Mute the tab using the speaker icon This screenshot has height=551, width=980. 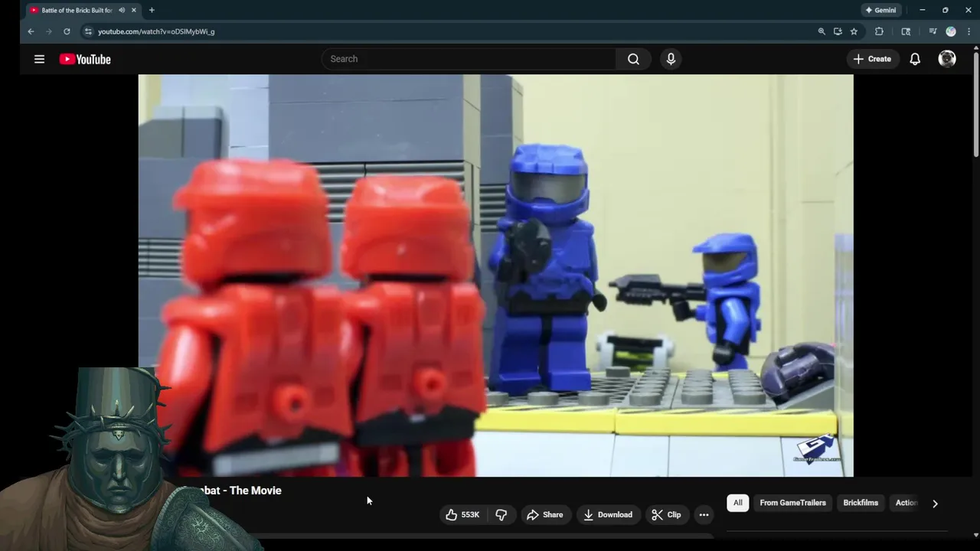coord(122,10)
